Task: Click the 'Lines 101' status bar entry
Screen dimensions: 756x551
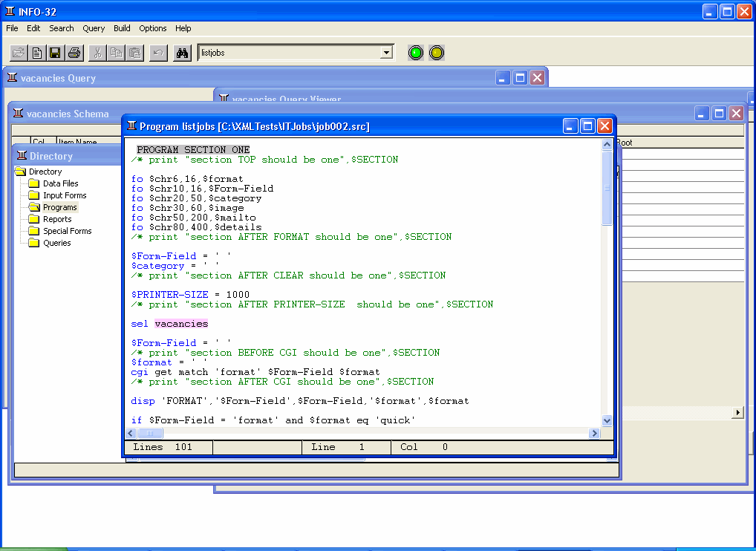Action: click(169, 447)
